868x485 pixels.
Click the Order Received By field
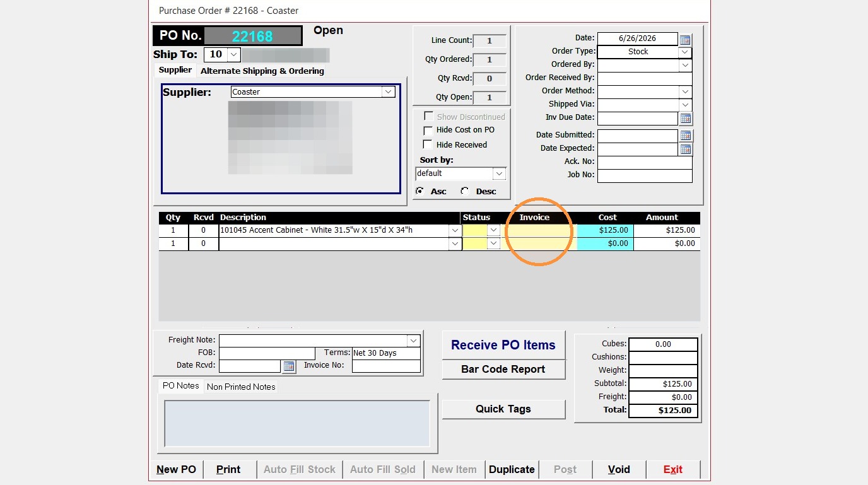pos(645,78)
